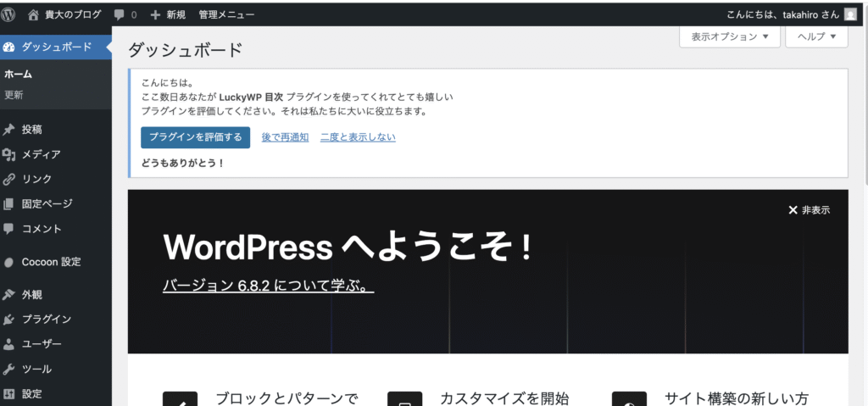The image size is (868, 406).
Task: Click the Cocoon 設定 circle icon
Action: point(8,263)
